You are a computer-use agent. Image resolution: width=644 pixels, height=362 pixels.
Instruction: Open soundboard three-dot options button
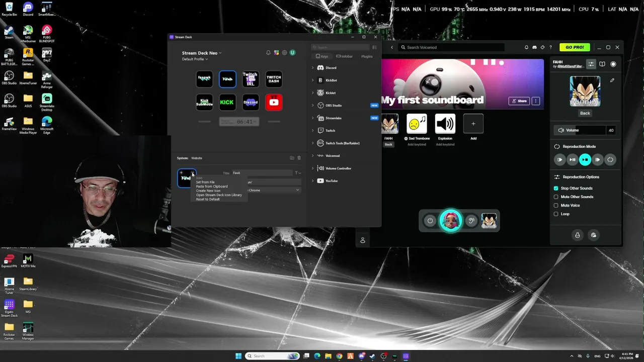(x=536, y=101)
